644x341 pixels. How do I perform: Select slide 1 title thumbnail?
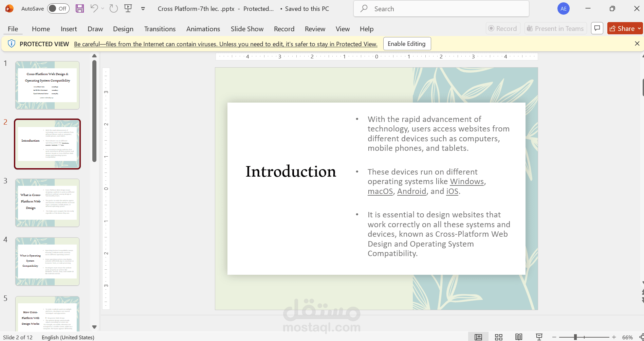(x=47, y=85)
